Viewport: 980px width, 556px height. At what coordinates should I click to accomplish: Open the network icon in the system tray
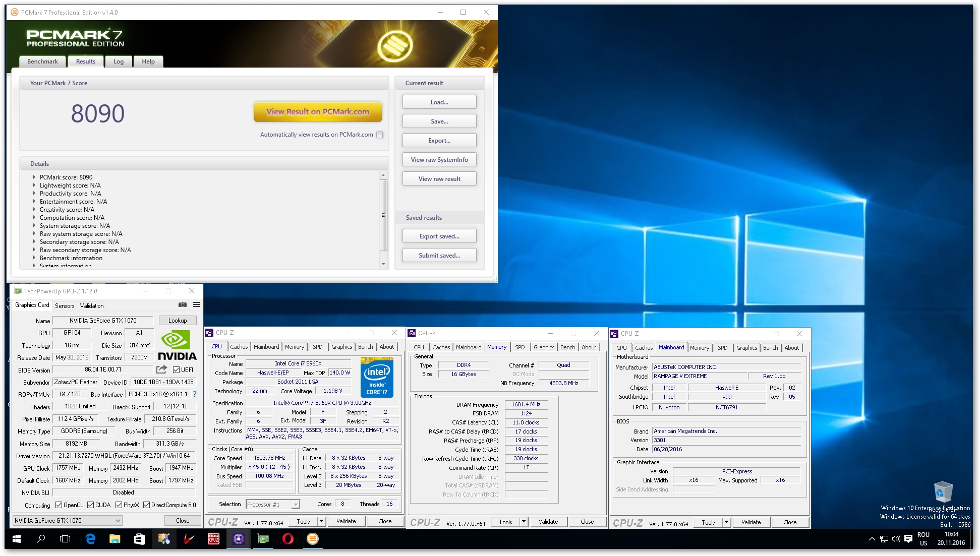pyautogui.click(x=884, y=539)
